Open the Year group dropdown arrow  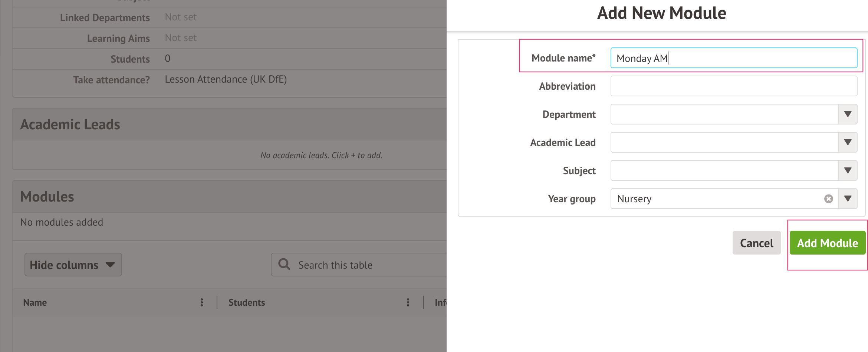pyautogui.click(x=848, y=199)
